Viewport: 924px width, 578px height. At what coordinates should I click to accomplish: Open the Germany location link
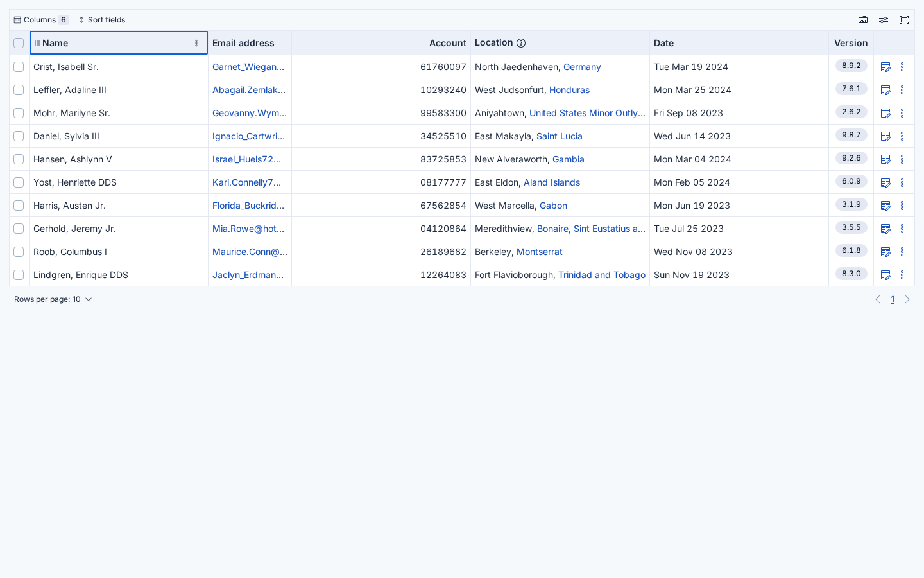click(x=582, y=67)
